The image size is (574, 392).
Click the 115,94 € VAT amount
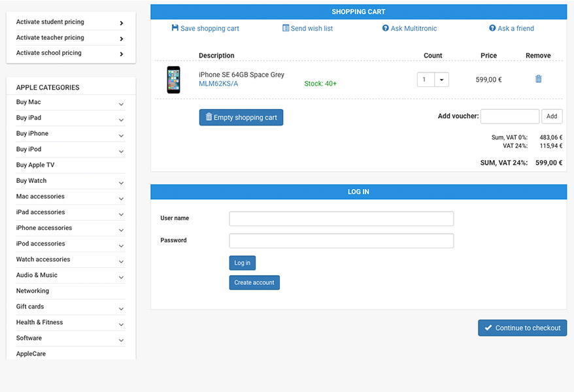pos(551,146)
